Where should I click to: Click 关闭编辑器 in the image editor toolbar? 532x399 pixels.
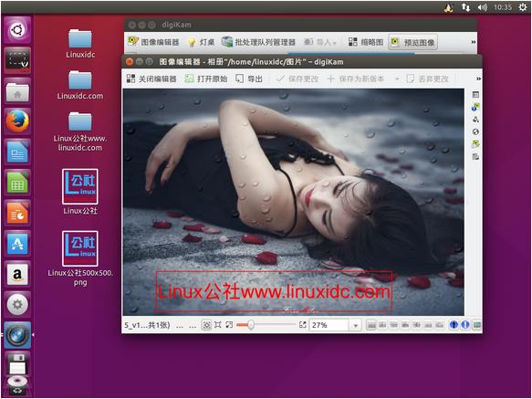point(151,79)
